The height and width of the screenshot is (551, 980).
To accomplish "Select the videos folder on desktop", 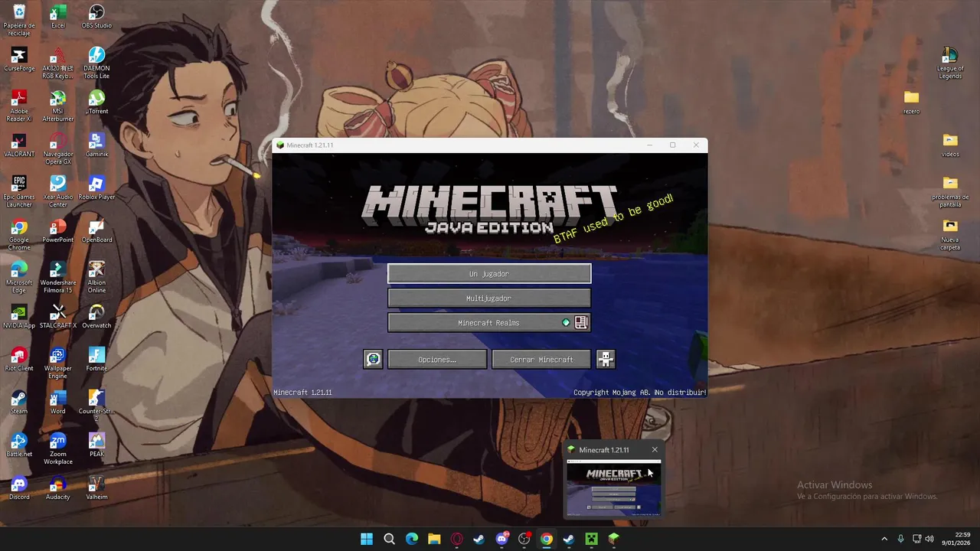I will [950, 145].
